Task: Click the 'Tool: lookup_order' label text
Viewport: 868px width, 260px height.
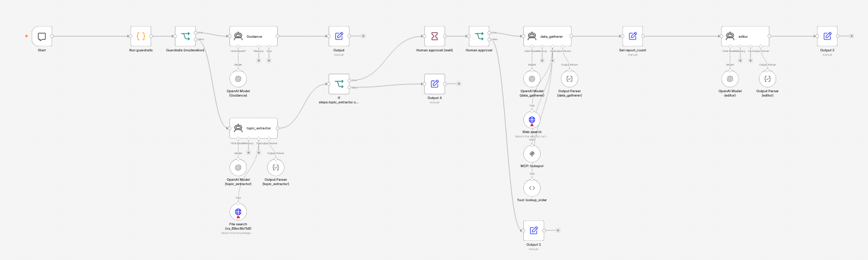Action: [532, 200]
